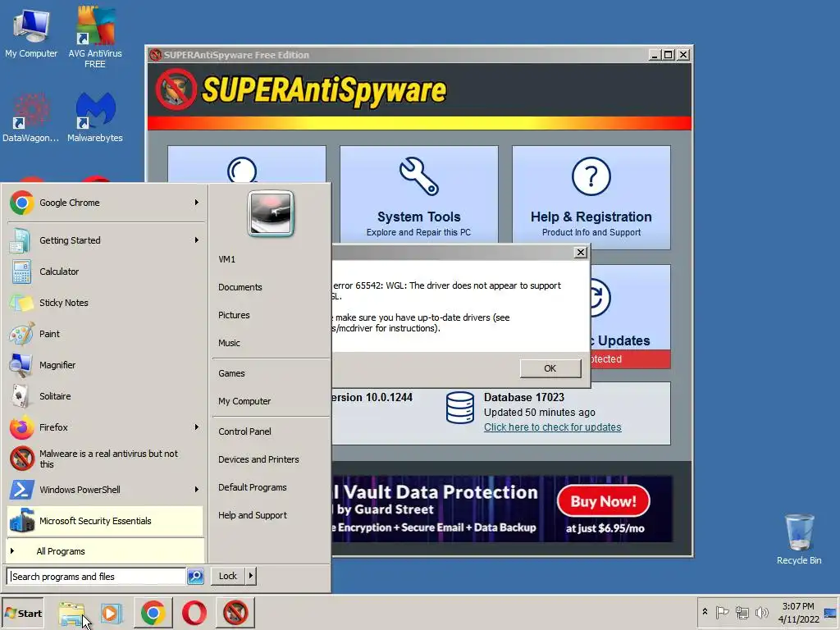Open Windows Media Player from taskbar

click(112, 613)
